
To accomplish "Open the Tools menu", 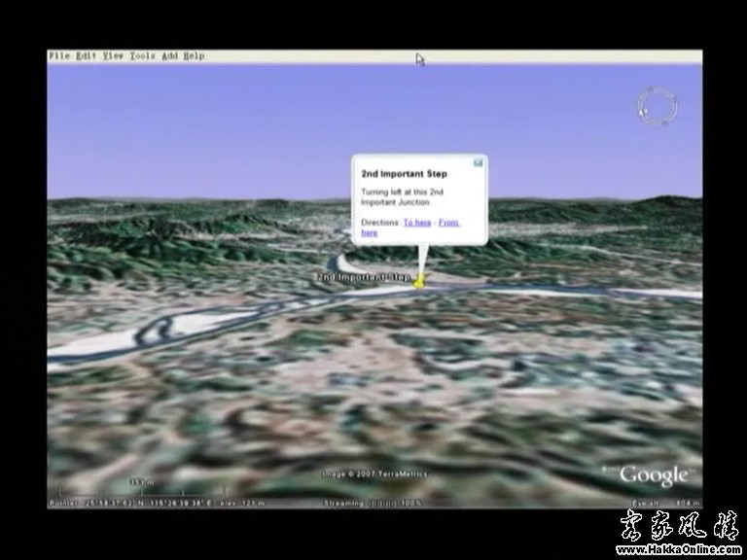I will (x=142, y=56).
